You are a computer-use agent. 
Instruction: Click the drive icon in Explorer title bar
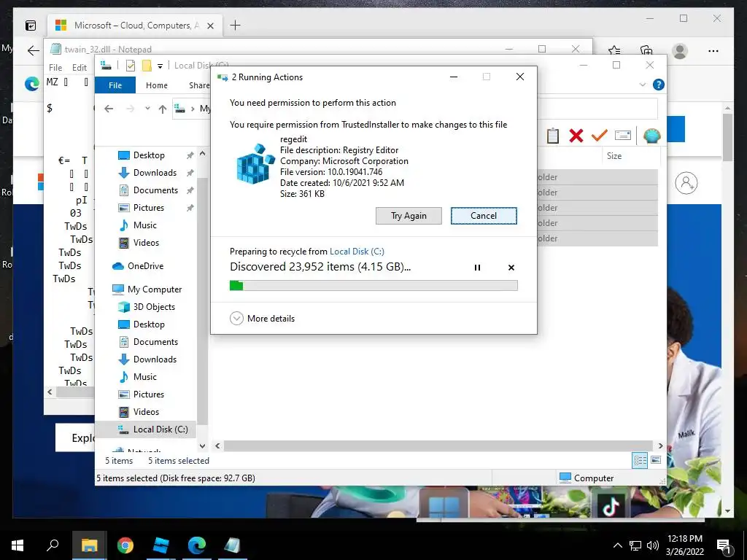pyautogui.click(x=106, y=65)
